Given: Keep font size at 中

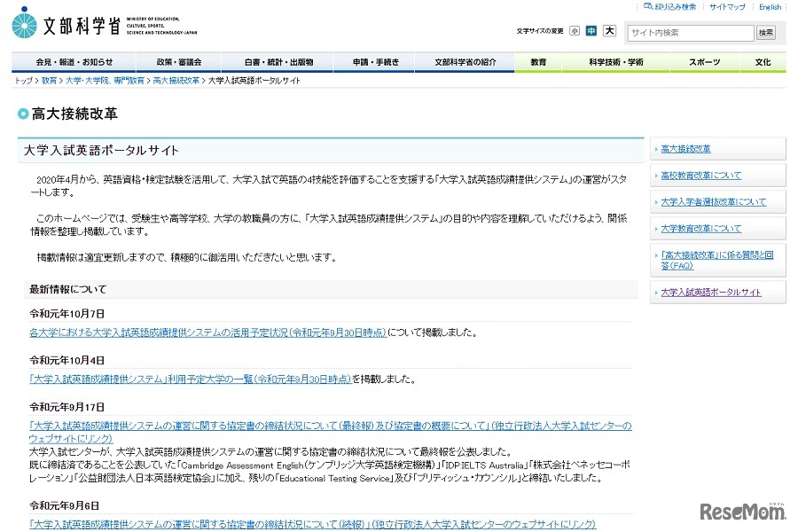Looking at the screenshot, I should pyautogui.click(x=591, y=30).
